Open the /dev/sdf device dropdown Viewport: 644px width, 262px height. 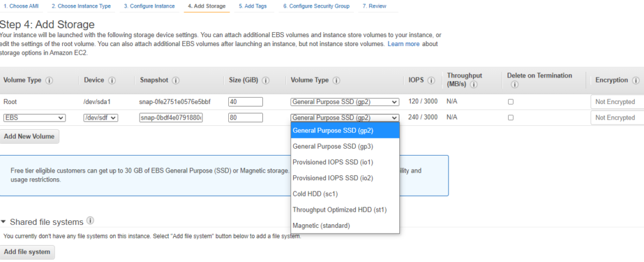tap(101, 118)
